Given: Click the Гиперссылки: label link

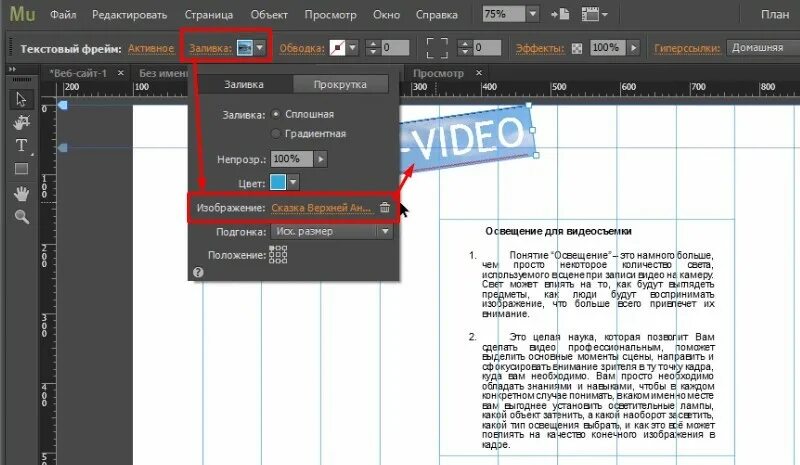Looking at the screenshot, I should tap(687, 48).
